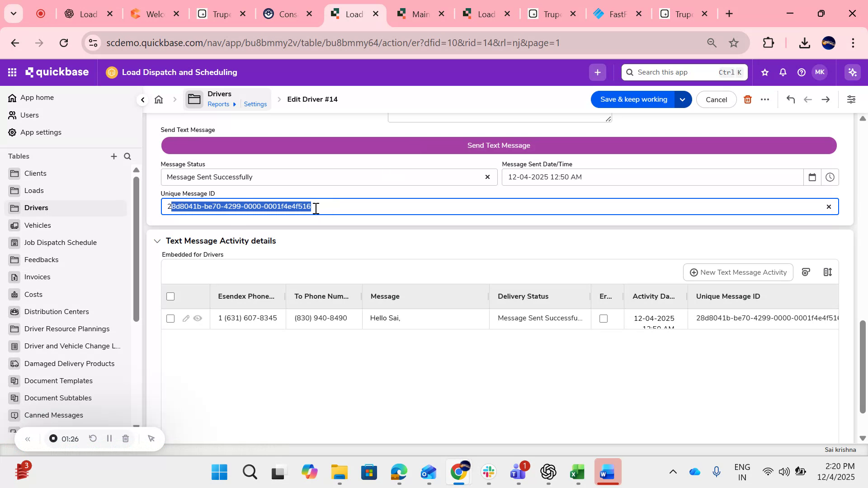
Task: Open the FastField browser tab
Action: point(615,14)
